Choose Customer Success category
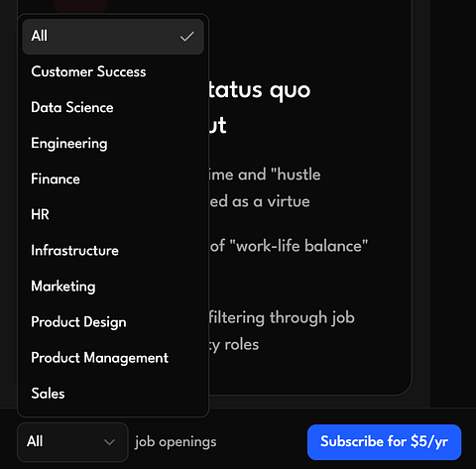Viewport: 476px width, 469px height. coord(113,71)
